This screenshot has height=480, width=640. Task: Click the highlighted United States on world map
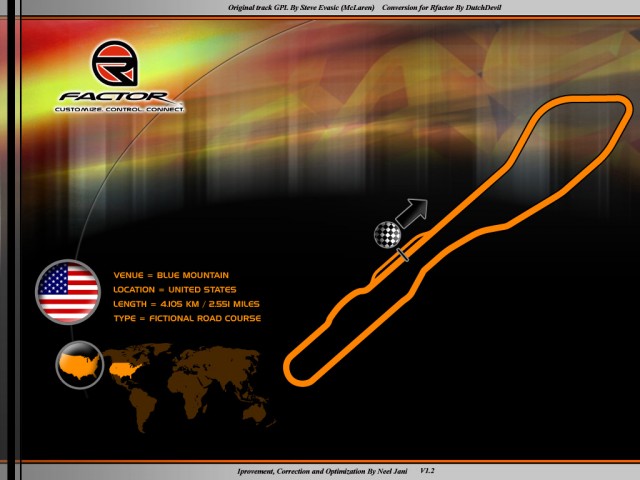[124, 369]
